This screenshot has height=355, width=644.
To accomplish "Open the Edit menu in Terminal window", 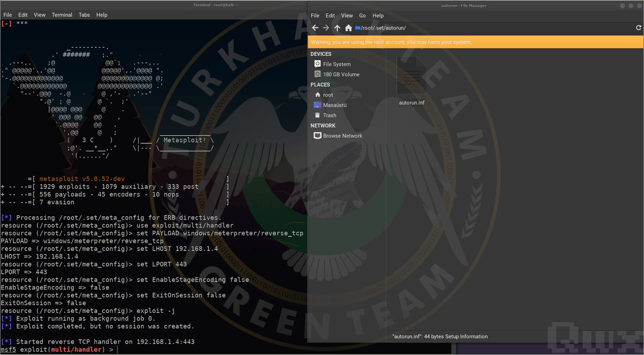I will click(23, 15).
